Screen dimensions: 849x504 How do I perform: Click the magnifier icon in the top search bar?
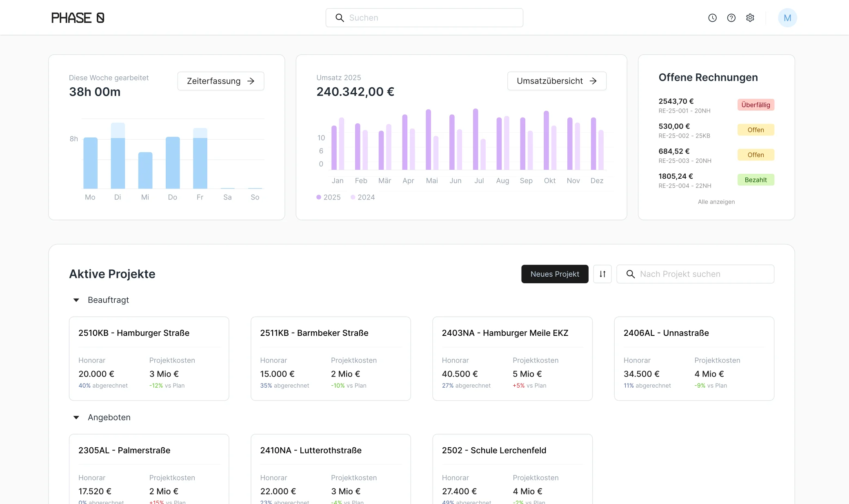340,18
